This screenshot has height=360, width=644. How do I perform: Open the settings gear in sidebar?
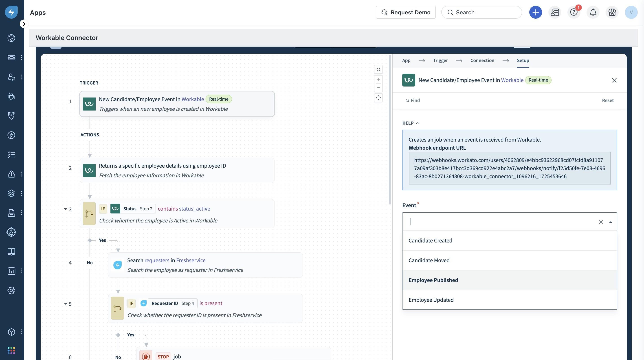click(x=11, y=290)
